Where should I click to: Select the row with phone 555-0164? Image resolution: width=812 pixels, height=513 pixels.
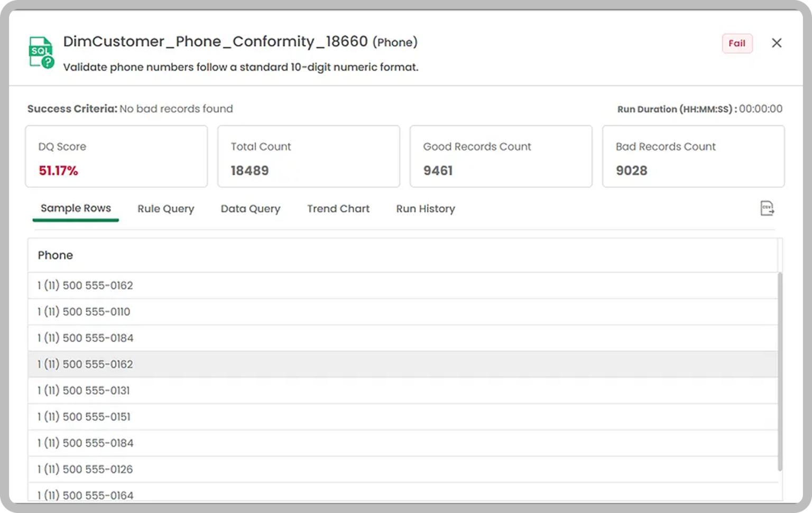click(403, 492)
